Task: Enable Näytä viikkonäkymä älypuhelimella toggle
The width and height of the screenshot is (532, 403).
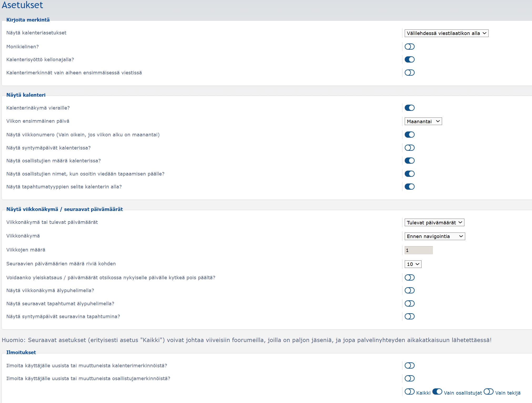Action: point(409,290)
